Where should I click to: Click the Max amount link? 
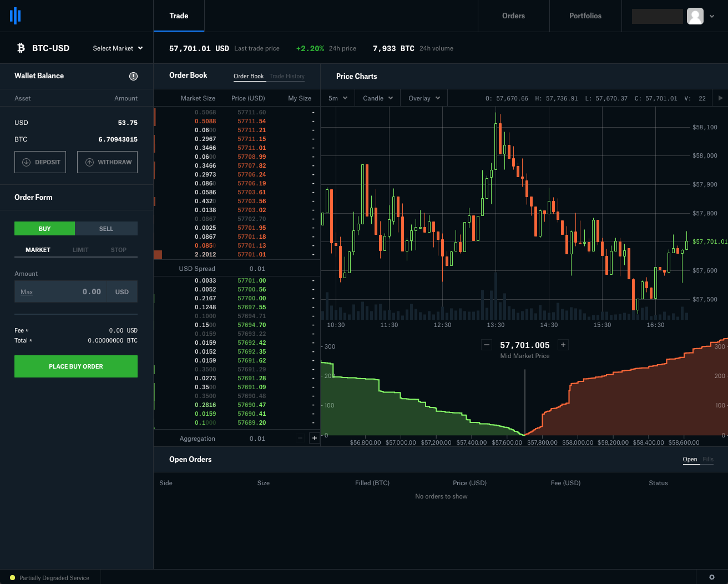[27, 292]
